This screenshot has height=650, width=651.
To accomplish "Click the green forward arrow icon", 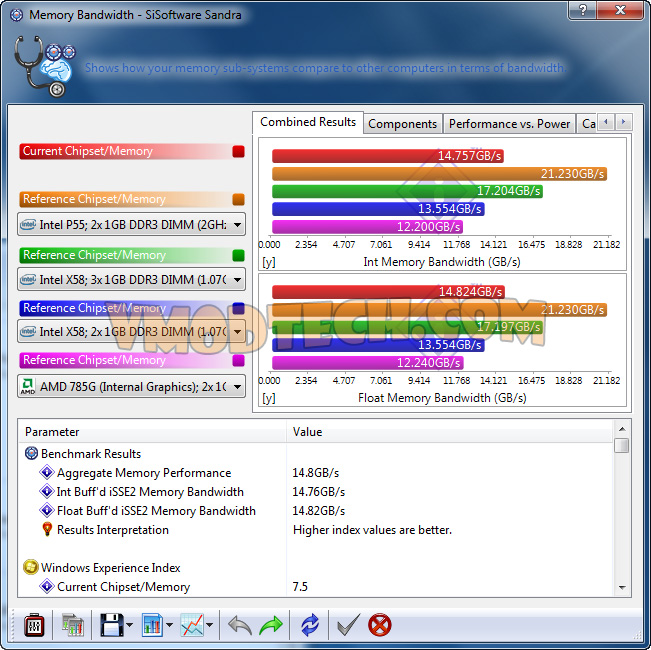I will pos(271,625).
